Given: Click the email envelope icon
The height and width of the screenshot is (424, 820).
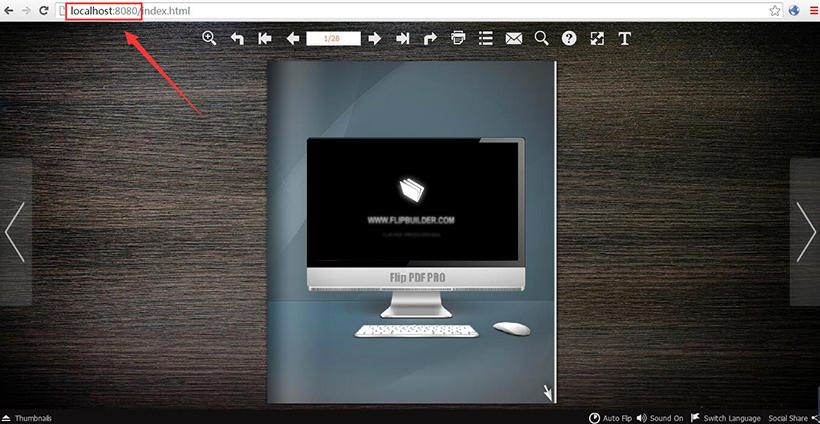Looking at the screenshot, I should pos(514,39).
